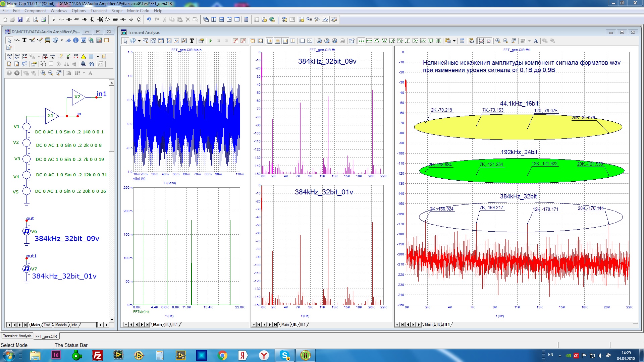This screenshot has height=362, width=644.
Task: Toggle the Baseline button in analysis toolbar
Action: 302,41
